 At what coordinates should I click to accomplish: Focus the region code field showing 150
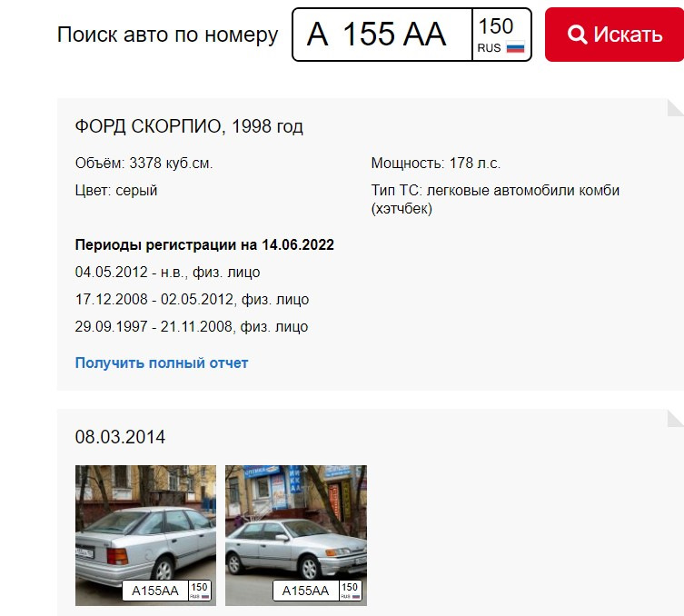(496, 26)
